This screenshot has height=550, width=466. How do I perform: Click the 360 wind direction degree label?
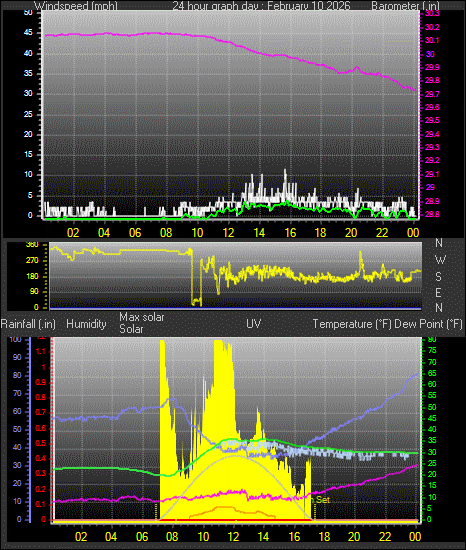[x=32, y=244]
